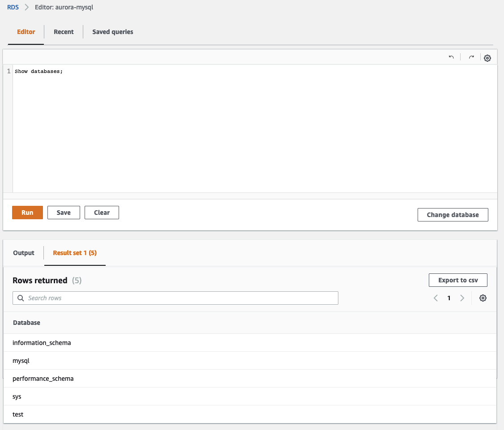Click the breadcrumb chevron after RDS

tap(26, 7)
